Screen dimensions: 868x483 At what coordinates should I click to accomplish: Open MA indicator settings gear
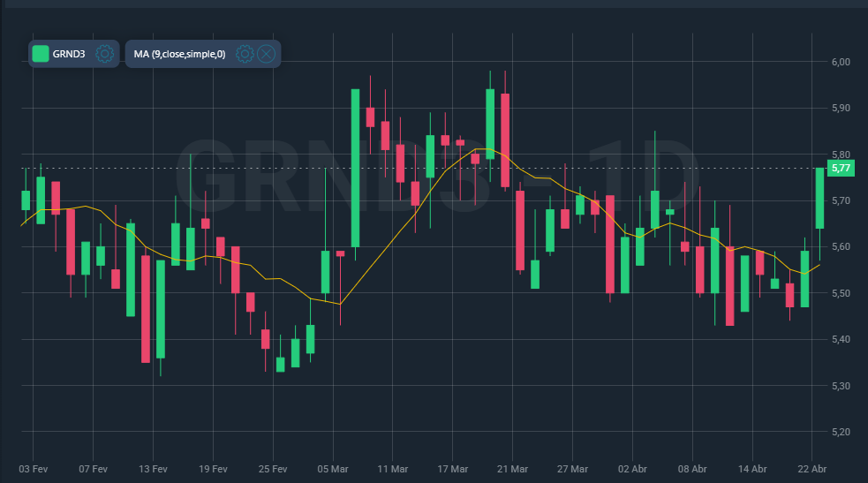click(x=245, y=54)
